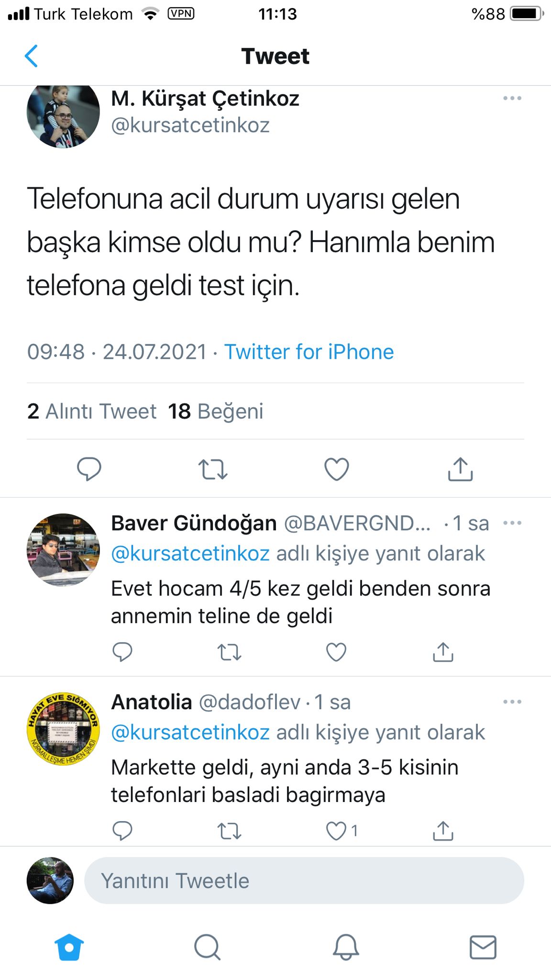
Task: Retweet Anatolia's reply
Action: click(230, 831)
